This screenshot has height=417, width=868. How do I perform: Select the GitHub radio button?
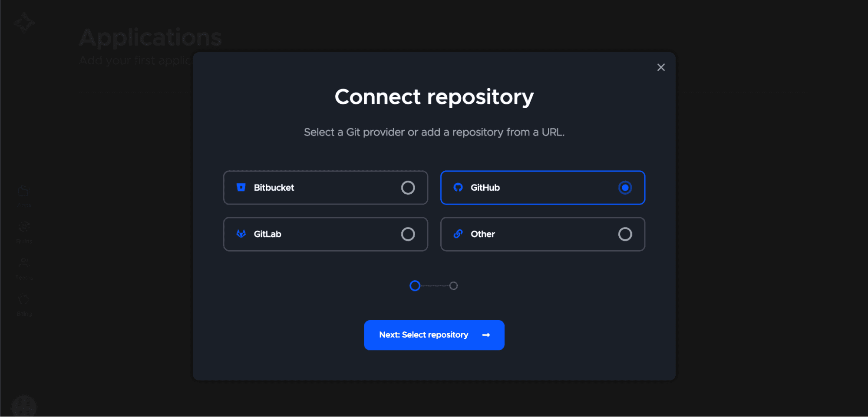(x=625, y=188)
